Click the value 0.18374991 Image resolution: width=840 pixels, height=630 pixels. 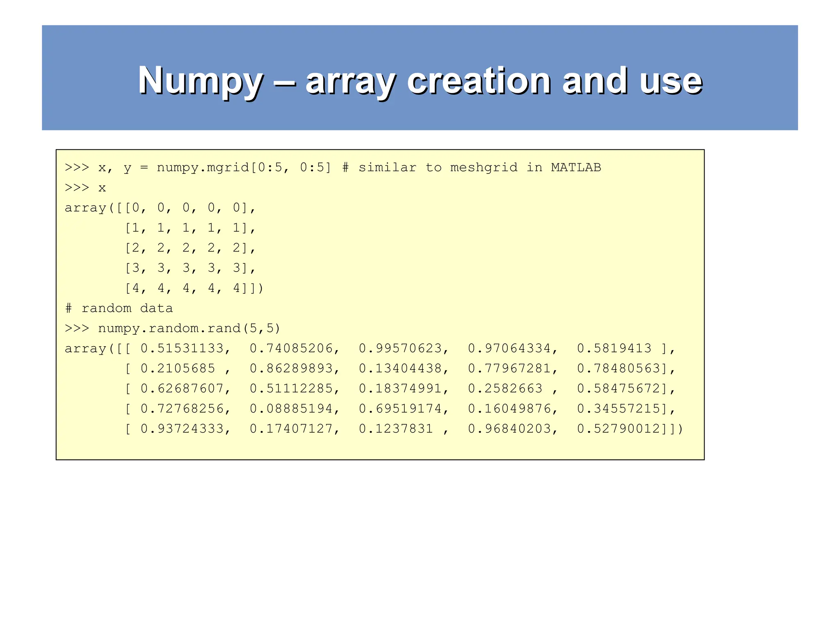[x=400, y=389]
